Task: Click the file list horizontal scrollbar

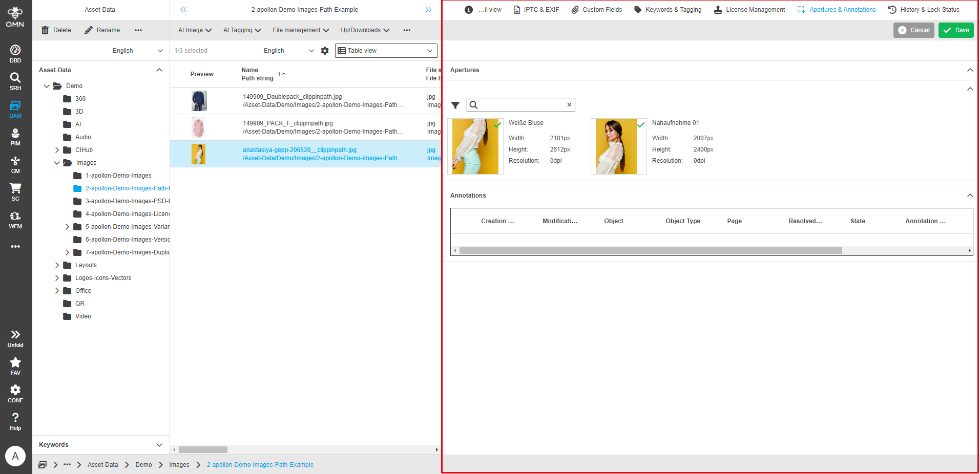Action: [203, 450]
